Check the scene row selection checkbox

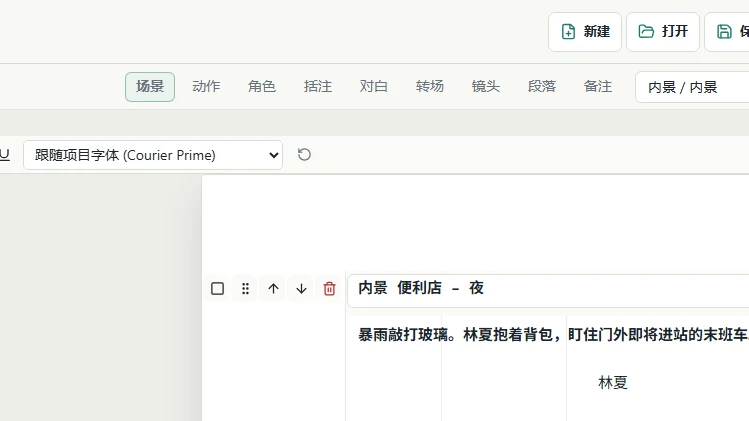217,289
